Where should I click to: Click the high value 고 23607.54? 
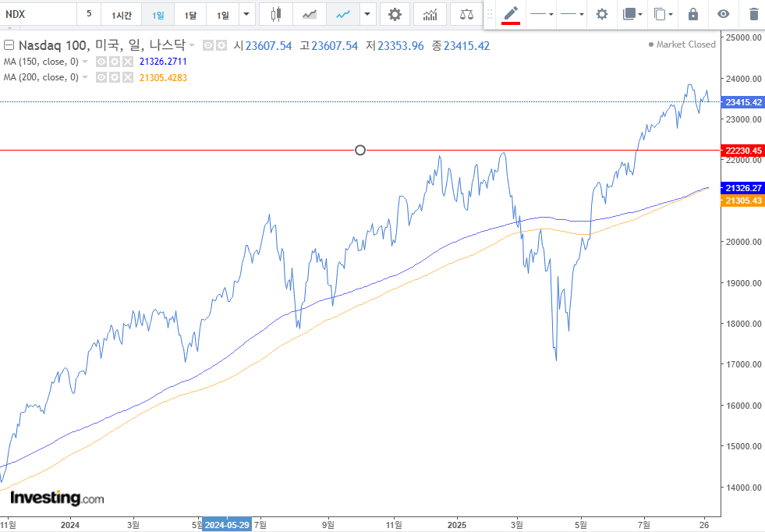tap(329, 46)
